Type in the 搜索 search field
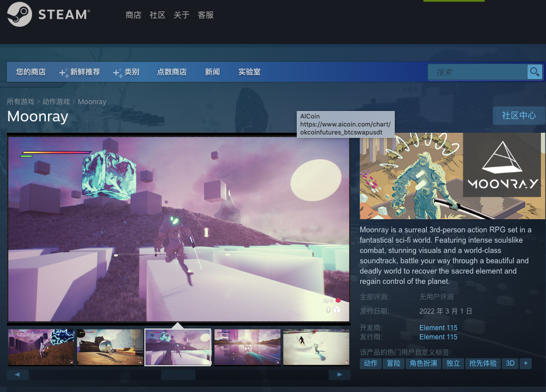Image resolution: width=546 pixels, height=392 pixels. [x=478, y=72]
